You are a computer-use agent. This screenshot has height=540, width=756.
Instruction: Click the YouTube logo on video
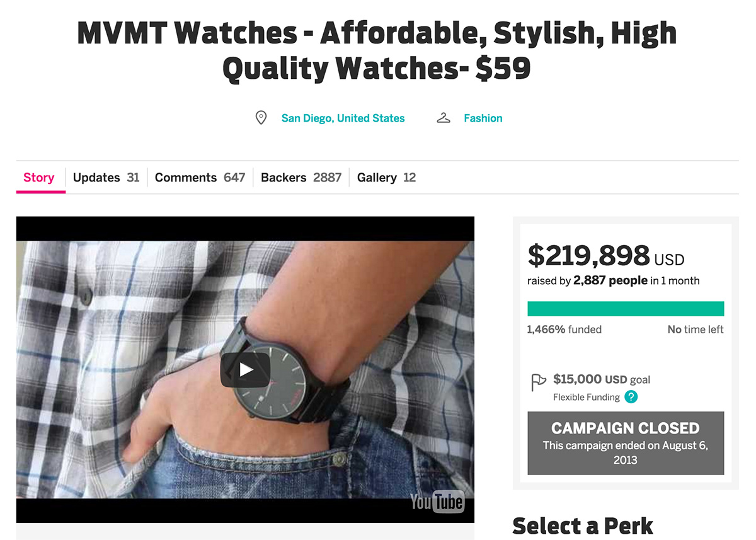point(437,502)
